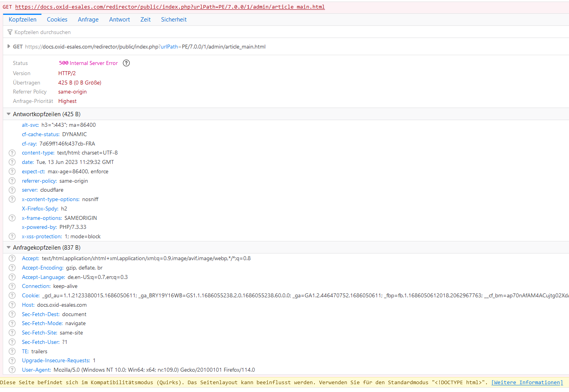Click help icon beside server header
The height and width of the screenshot is (392, 569).
(x=12, y=190)
